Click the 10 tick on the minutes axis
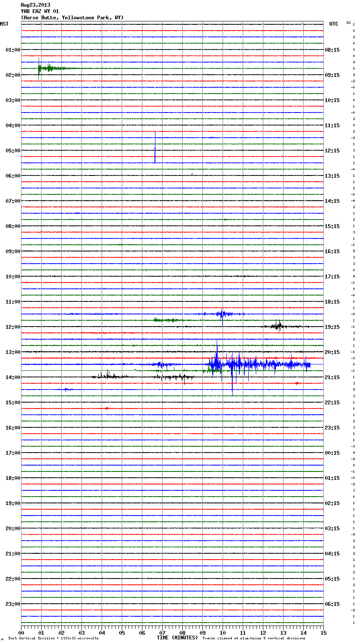 223,633
